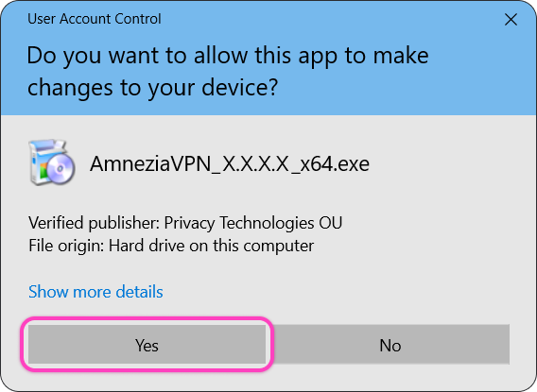Click the Verified publisher line
537x392 pixels.
[x=185, y=223]
